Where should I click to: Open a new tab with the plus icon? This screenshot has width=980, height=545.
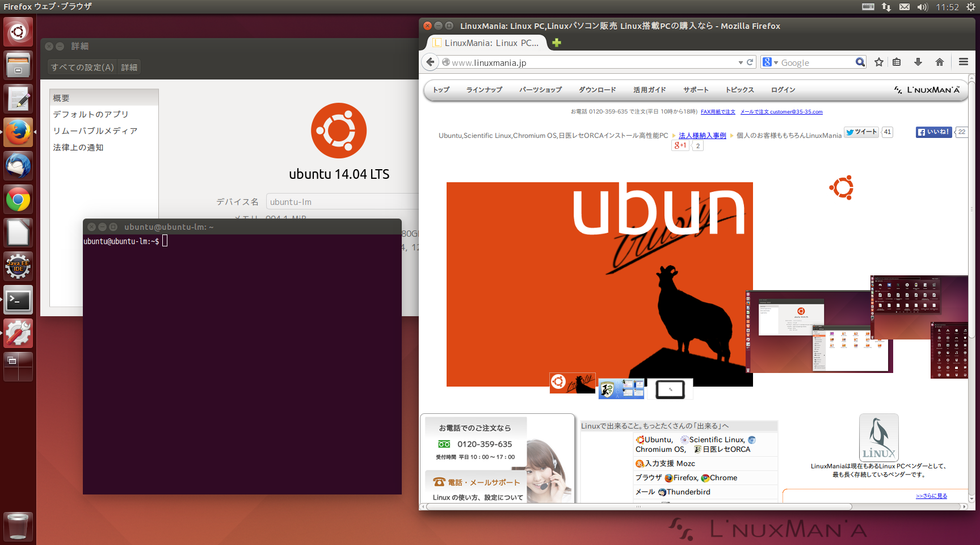557,43
